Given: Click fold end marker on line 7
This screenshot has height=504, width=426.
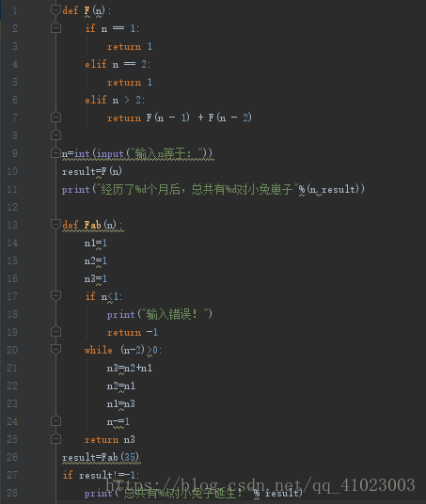Looking at the screenshot, I should pos(55,118).
